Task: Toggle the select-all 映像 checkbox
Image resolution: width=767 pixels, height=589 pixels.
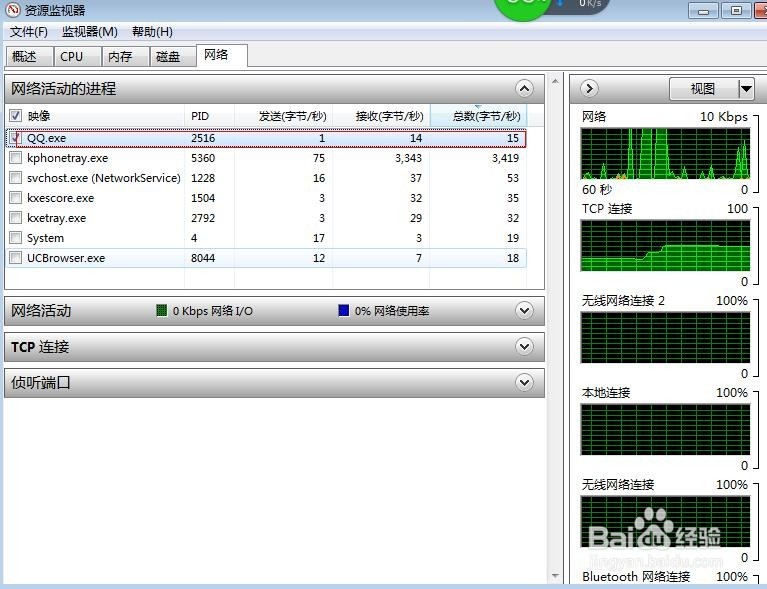Action: pyautogui.click(x=15, y=116)
